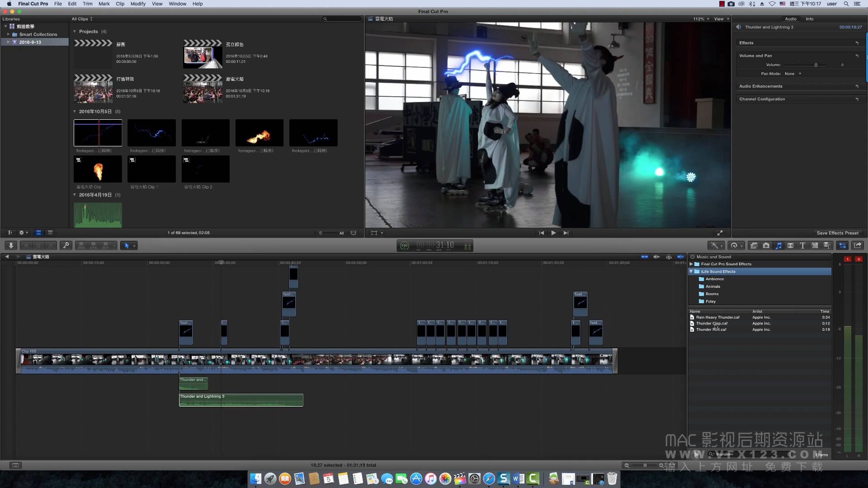Switch to the Audio inspector tab

coord(791,19)
